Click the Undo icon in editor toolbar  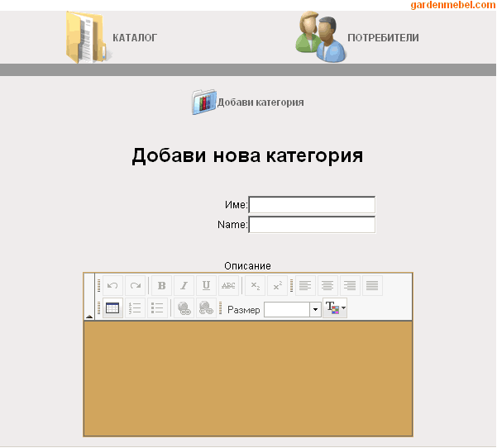click(x=112, y=285)
